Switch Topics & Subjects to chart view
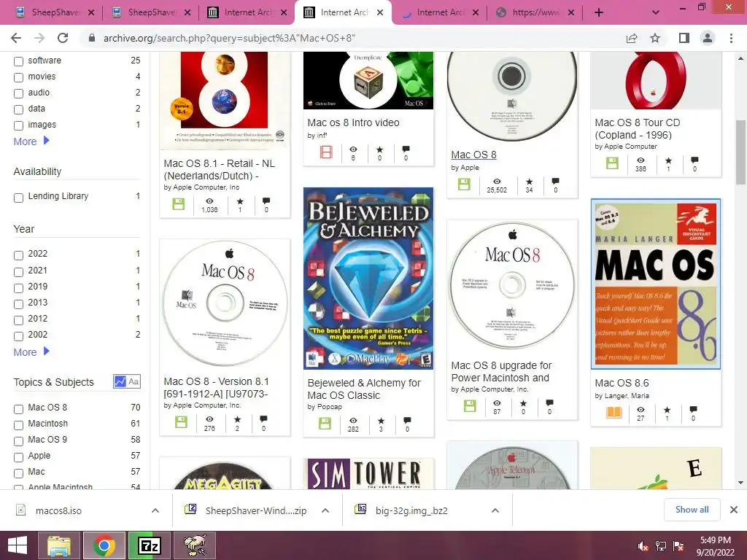Screen dimensions: 747x560 (x=120, y=381)
